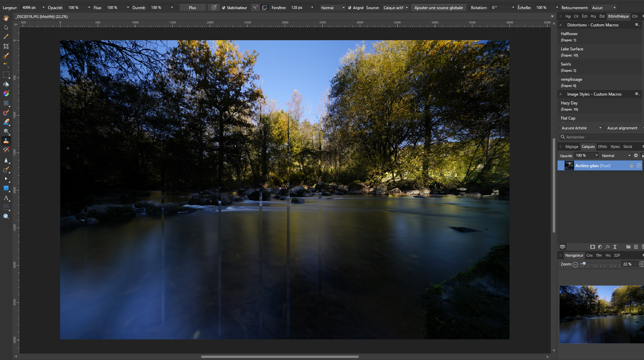Toggle the Stabilisateur checkbox
This screenshot has width=644, height=360.
[224, 8]
